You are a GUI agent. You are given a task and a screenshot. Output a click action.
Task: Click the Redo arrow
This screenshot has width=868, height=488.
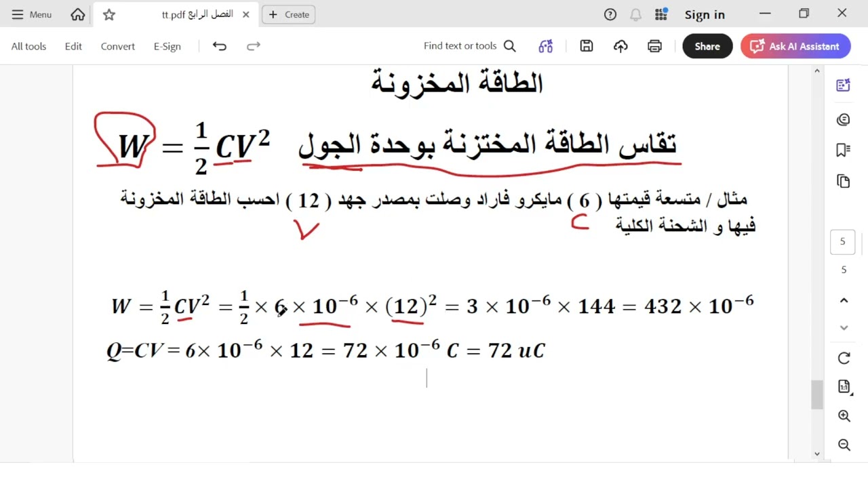253,46
